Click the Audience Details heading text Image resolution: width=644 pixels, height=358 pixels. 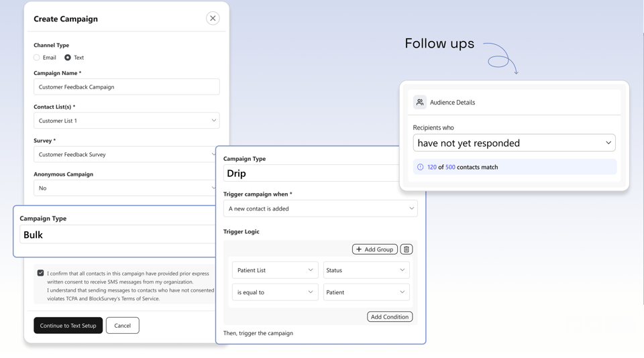(452, 102)
